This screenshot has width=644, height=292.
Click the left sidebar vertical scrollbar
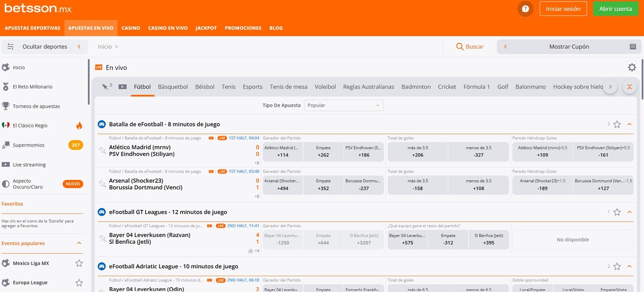89,82
